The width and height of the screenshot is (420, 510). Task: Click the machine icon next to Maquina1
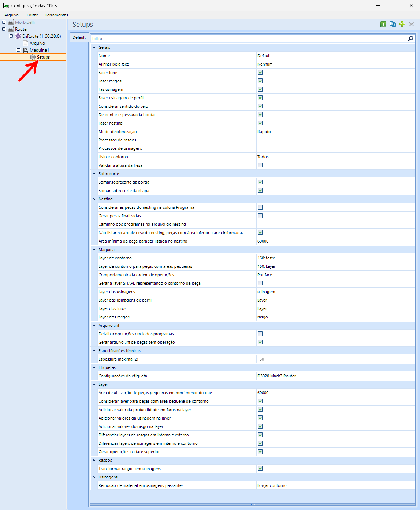click(x=25, y=50)
